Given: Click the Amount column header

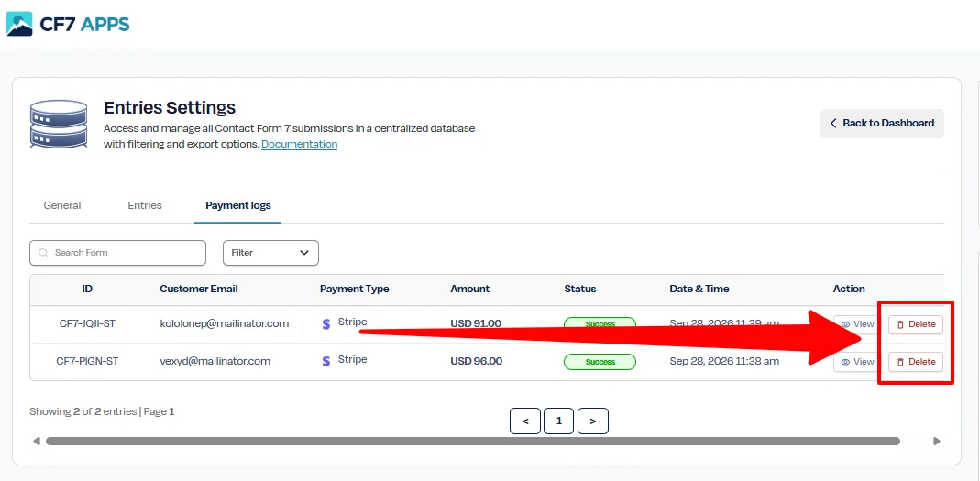Looking at the screenshot, I should coord(470,289).
